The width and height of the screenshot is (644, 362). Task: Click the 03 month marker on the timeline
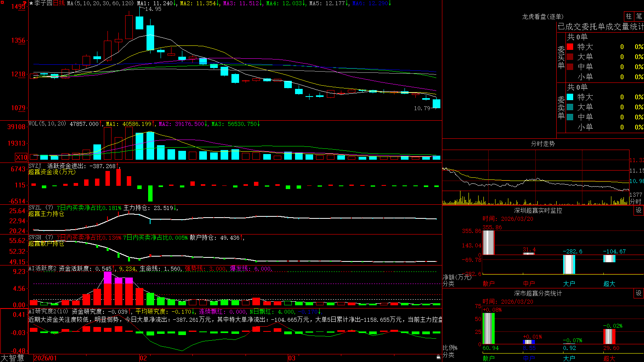292,358
